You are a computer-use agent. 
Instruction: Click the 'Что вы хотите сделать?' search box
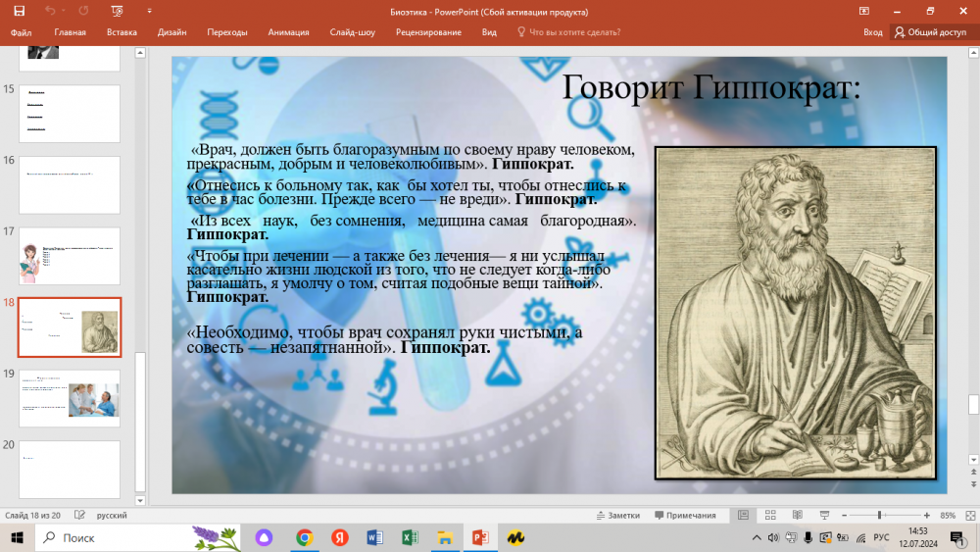pyautogui.click(x=569, y=32)
